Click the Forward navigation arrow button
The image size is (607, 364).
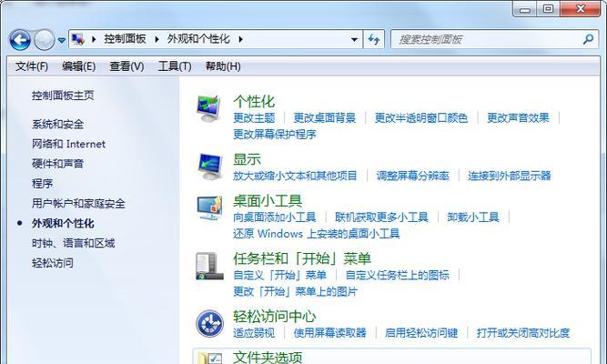[44, 39]
